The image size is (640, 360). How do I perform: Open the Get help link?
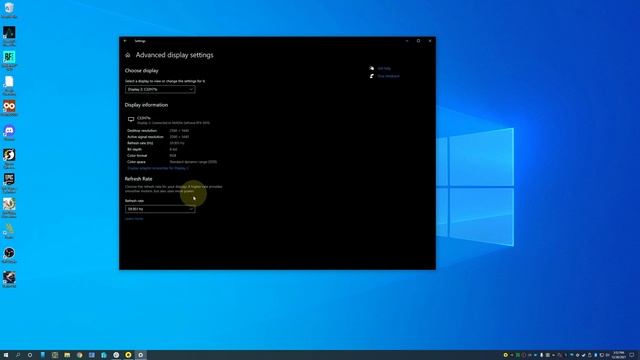coord(384,69)
